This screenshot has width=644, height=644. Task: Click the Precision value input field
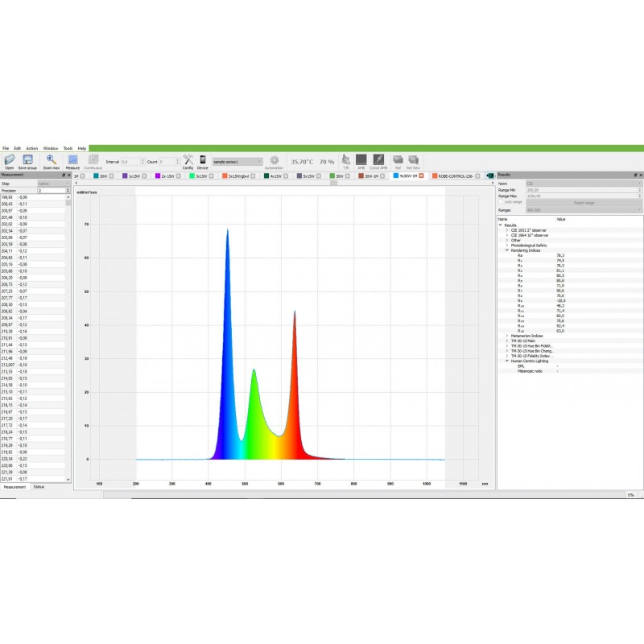[x=53, y=191]
